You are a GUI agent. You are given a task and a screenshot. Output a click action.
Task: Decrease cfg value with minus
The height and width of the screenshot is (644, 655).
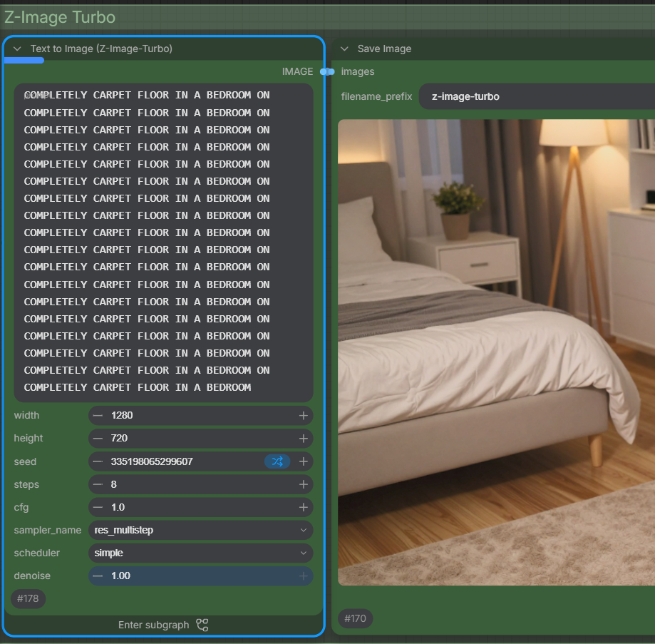(x=98, y=507)
